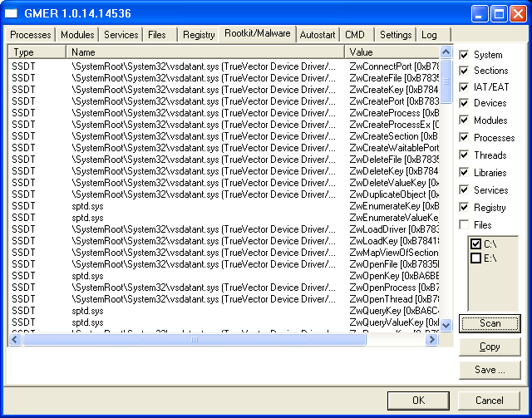Click the Save ... button

pyautogui.click(x=490, y=370)
